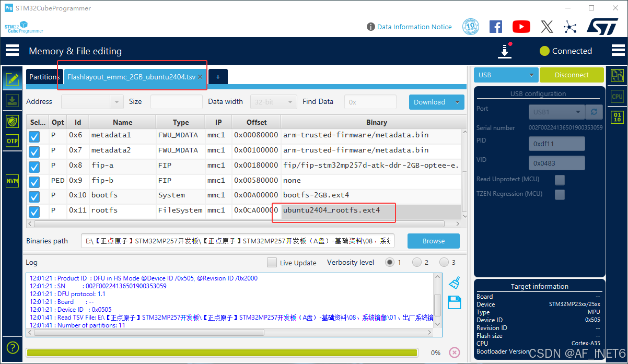Open the top icon in right sidebar
Screen dimensions: 628x364
coord(617,75)
